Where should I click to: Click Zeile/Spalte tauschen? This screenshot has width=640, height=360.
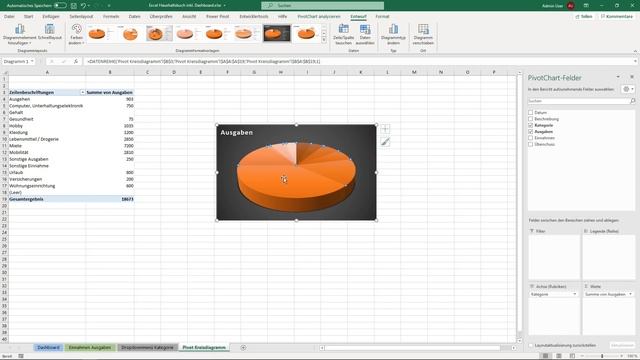(343, 34)
